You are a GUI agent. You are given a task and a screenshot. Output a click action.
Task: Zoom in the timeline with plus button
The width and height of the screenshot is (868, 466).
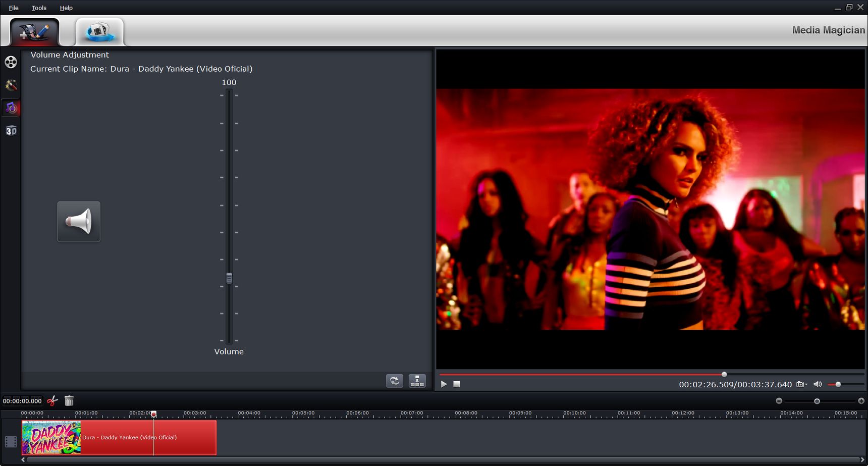[861, 401]
